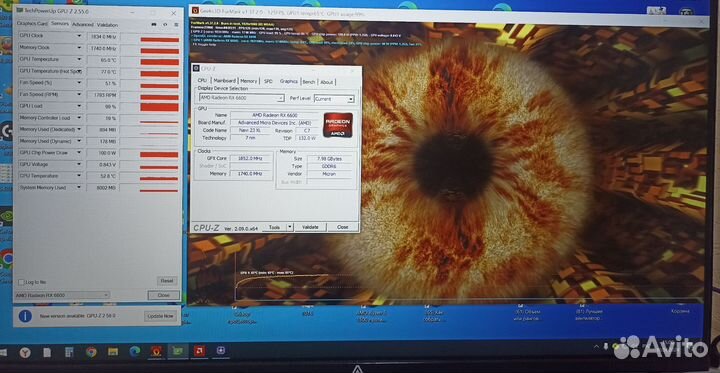The height and width of the screenshot is (373, 720).
Task: Open the System Memory Used dropdown
Action: [x=79, y=187]
